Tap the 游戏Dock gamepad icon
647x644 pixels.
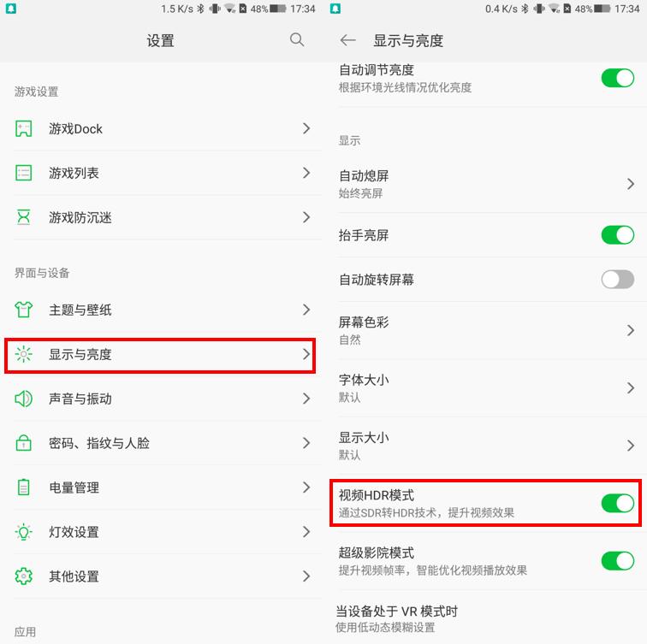click(23, 128)
